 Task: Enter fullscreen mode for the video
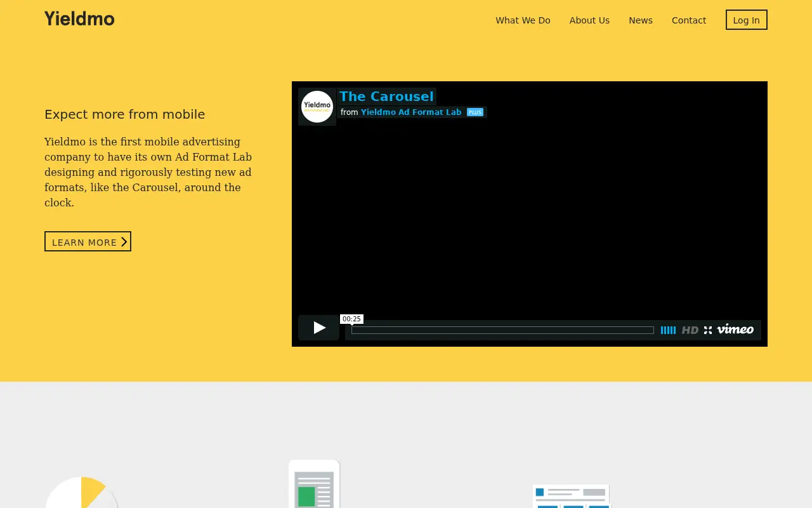pyautogui.click(x=708, y=330)
